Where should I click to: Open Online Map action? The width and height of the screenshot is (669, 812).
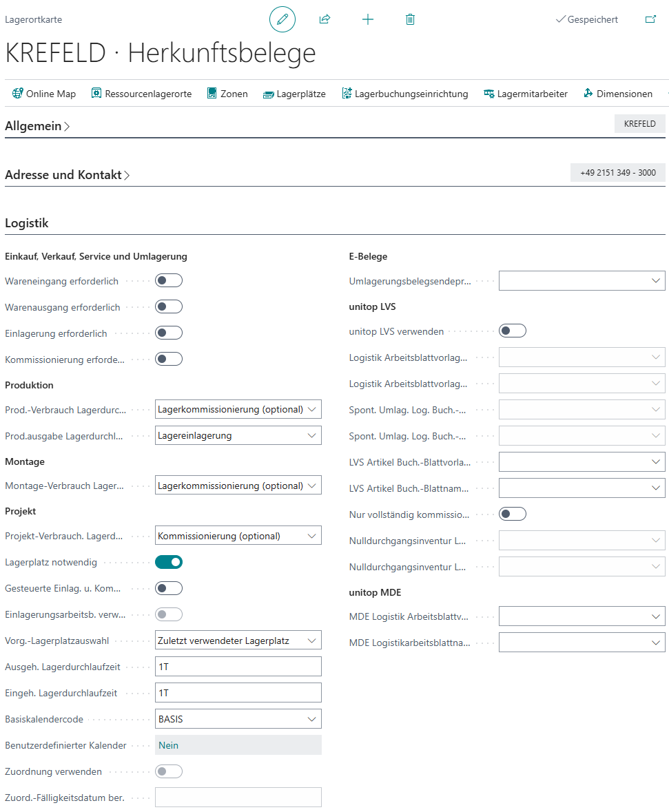point(44,94)
